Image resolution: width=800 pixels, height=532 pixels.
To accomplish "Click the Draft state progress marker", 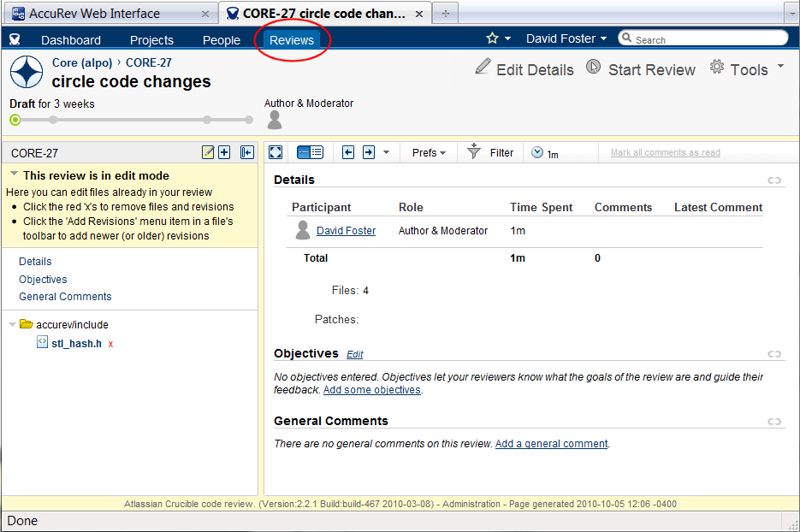I will click(15, 120).
